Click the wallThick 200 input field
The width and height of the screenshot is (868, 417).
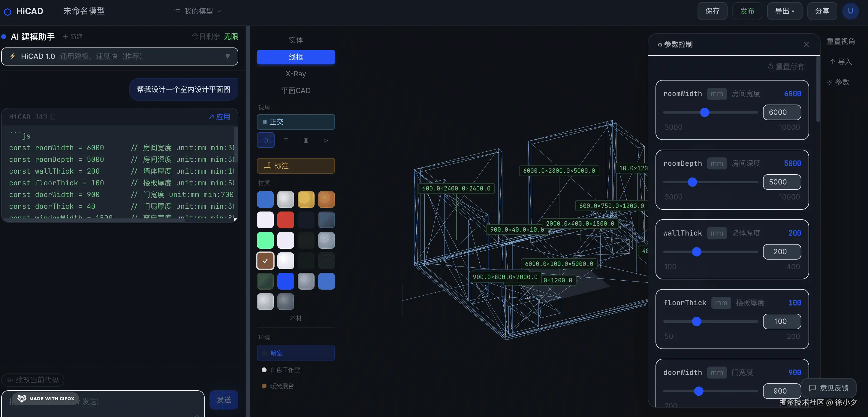click(x=782, y=252)
